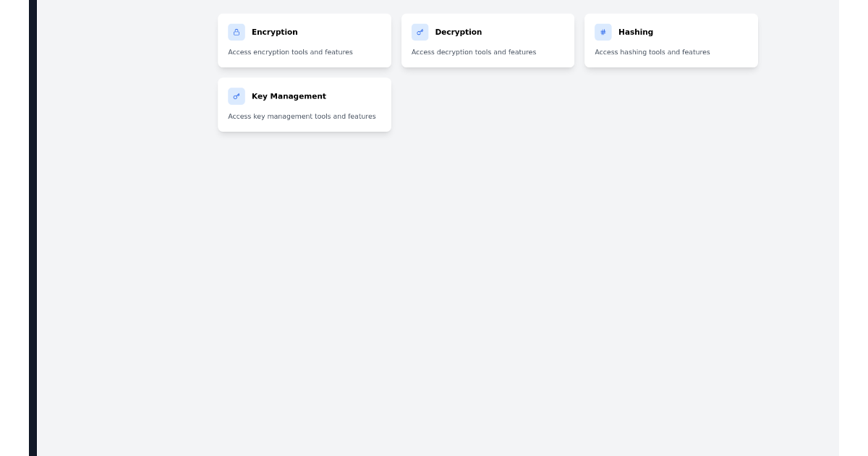The height and width of the screenshot is (456, 868).
Task: Open the Encryption tools section
Action: [304, 41]
